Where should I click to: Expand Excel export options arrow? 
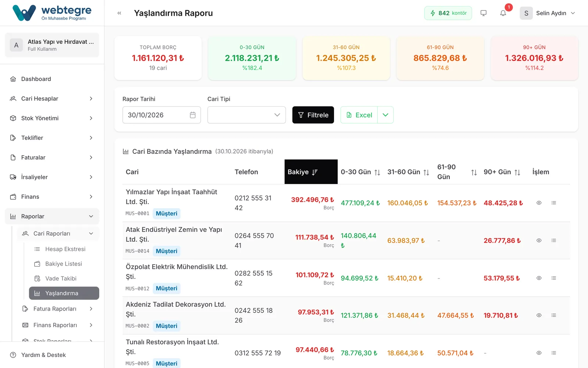point(386,115)
